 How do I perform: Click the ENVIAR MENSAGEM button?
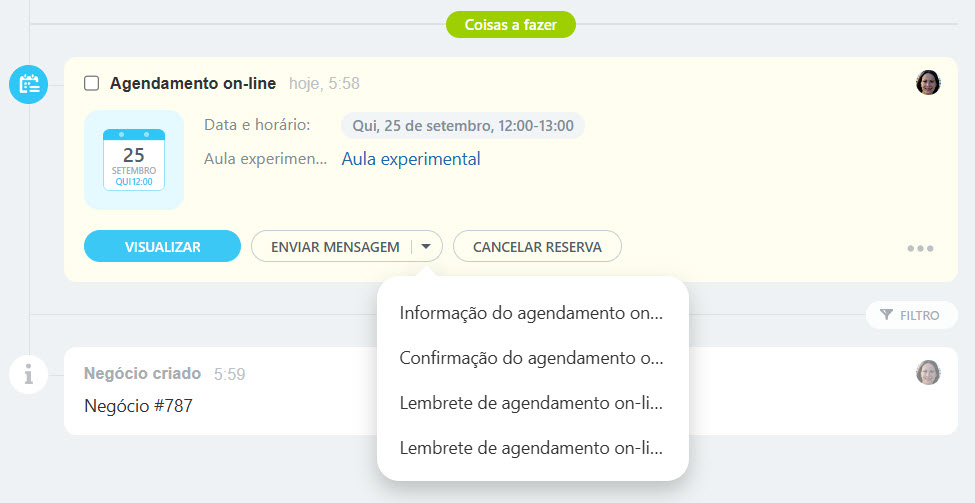click(x=334, y=246)
